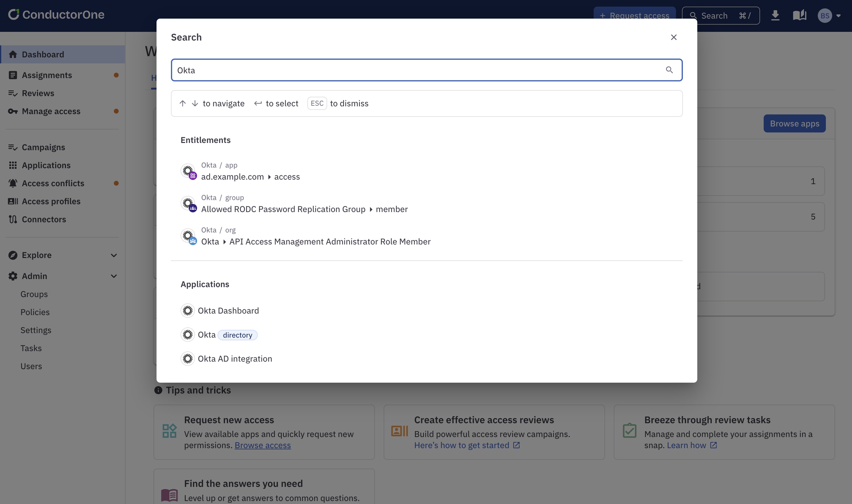Viewport: 852px width, 504px height.
Task: Select Okta AD integration application
Action: (x=234, y=359)
